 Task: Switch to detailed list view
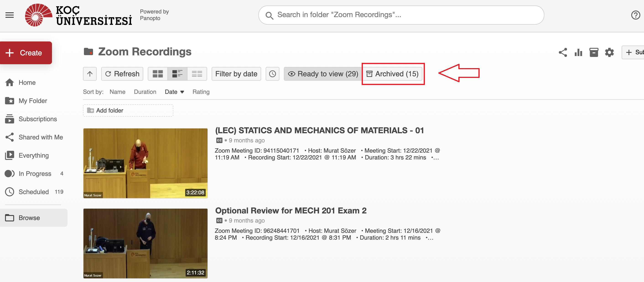[177, 74]
